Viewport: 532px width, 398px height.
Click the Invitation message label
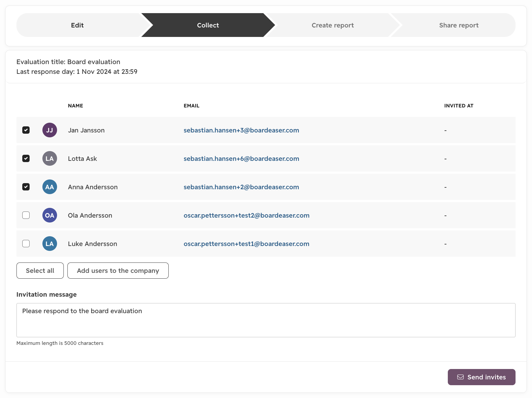click(x=47, y=295)
